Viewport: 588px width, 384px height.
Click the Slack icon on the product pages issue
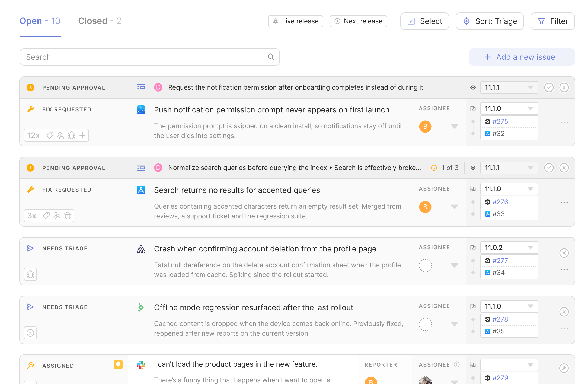pos(141,365)
